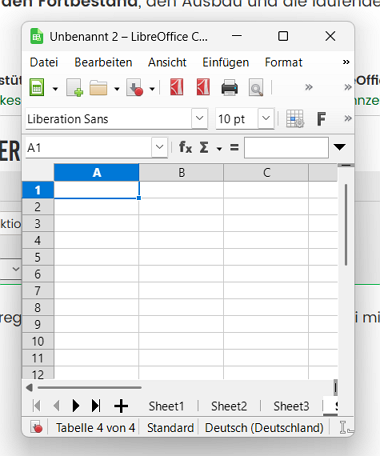The image size is (380, 456).
Task: Click cell B3
Action: click(x=181, y=224)
